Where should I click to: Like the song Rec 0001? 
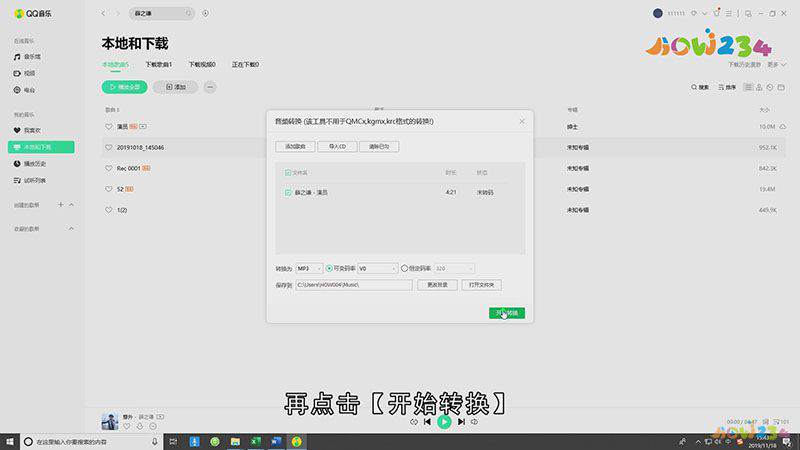tap(109, 168)
